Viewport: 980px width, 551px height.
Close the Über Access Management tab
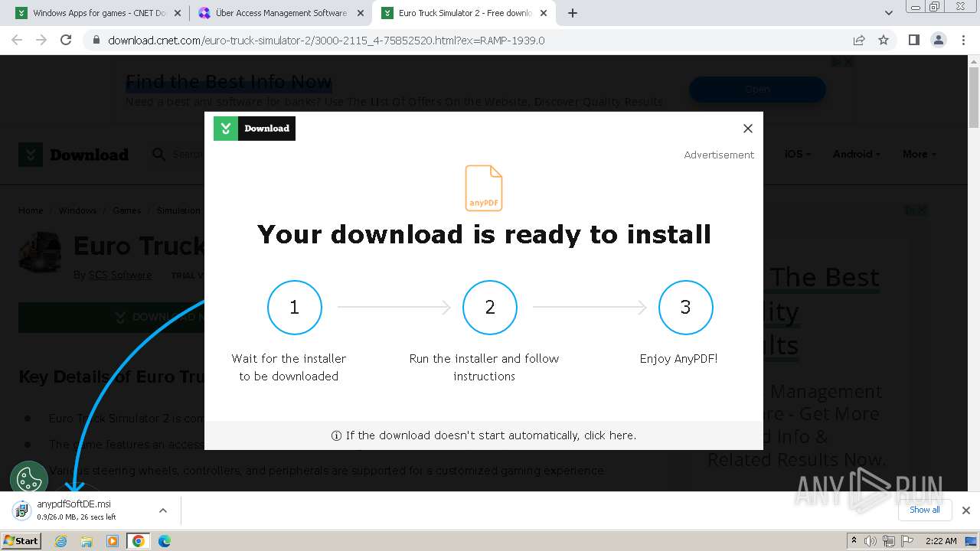[361, 13]
